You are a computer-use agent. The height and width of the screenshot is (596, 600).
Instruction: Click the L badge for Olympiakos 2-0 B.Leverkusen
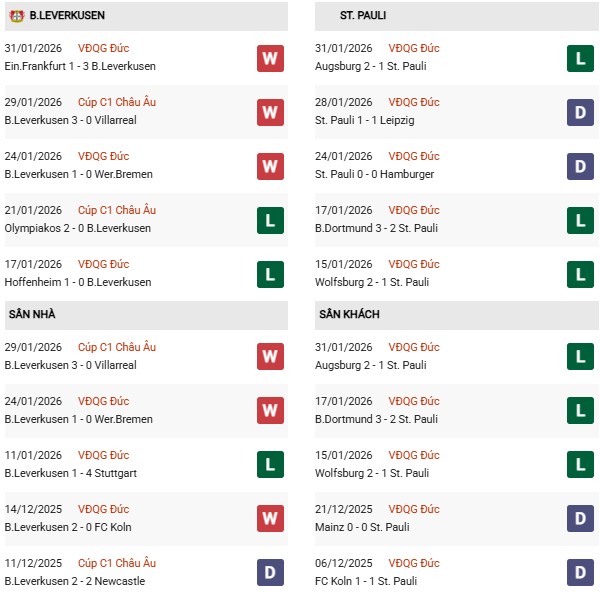pos(269,220)
